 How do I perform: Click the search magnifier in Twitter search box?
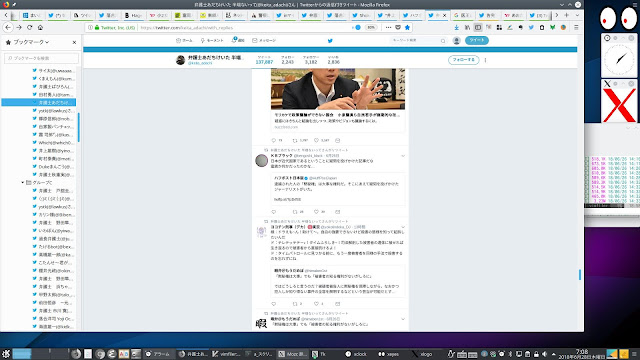point(443,41)
